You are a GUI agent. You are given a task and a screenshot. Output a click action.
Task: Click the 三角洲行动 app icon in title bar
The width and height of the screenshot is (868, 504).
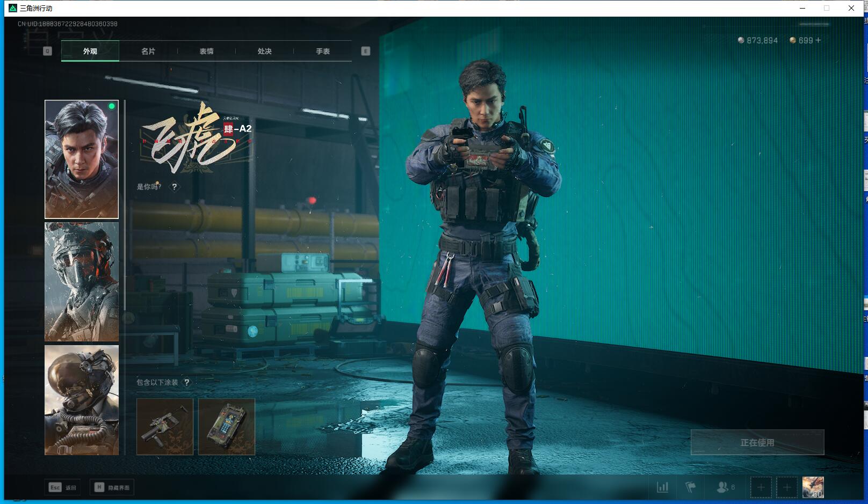pyautogui.click(x=13, y=8)
